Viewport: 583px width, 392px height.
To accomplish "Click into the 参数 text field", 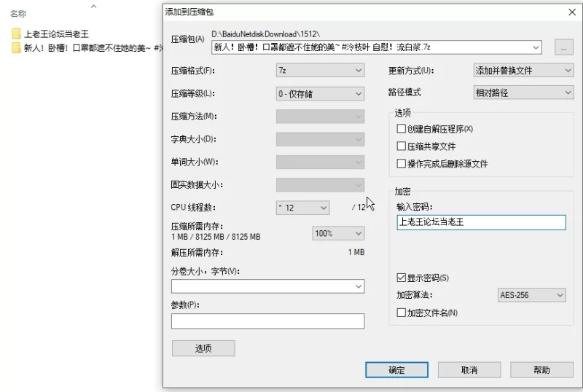I will pos(267,321).
